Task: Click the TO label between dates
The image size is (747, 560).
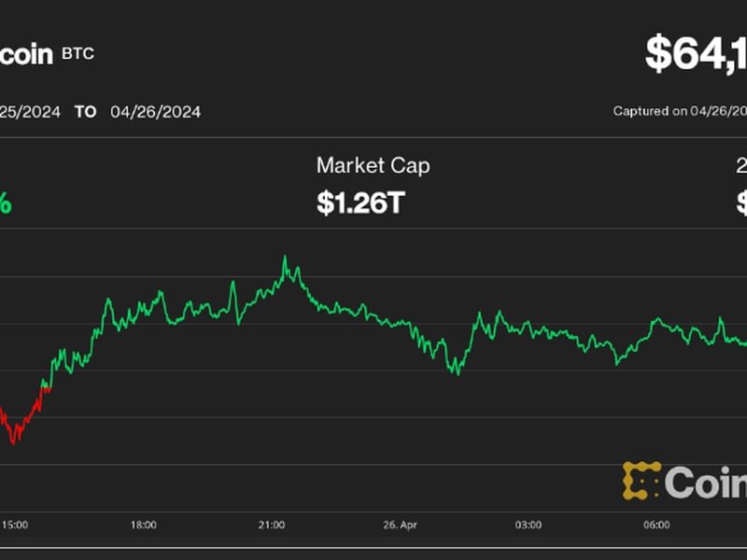Action: [85, 112]
